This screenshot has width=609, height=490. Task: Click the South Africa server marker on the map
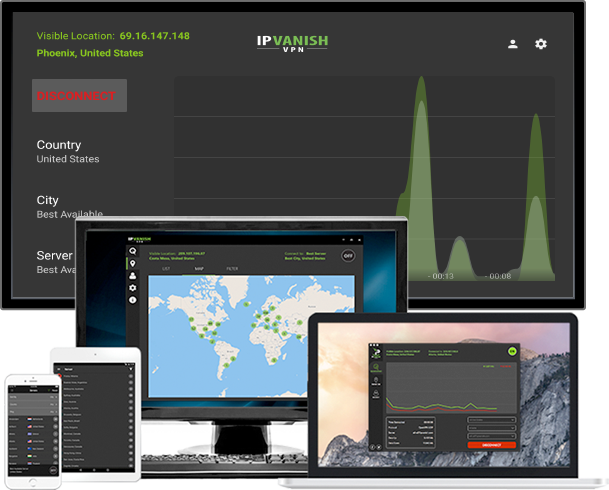coord(273,360)
